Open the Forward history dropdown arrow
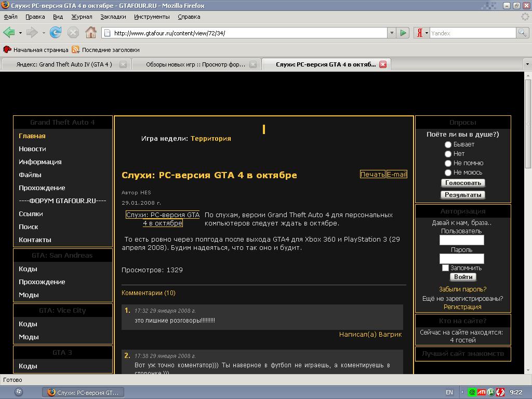The width and height of the screenshot is (532, 399). (44, 33)
